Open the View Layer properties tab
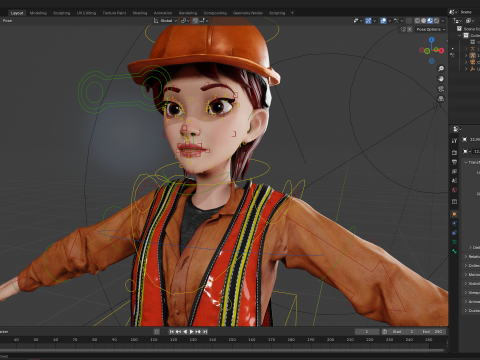 tap(454, 171)
